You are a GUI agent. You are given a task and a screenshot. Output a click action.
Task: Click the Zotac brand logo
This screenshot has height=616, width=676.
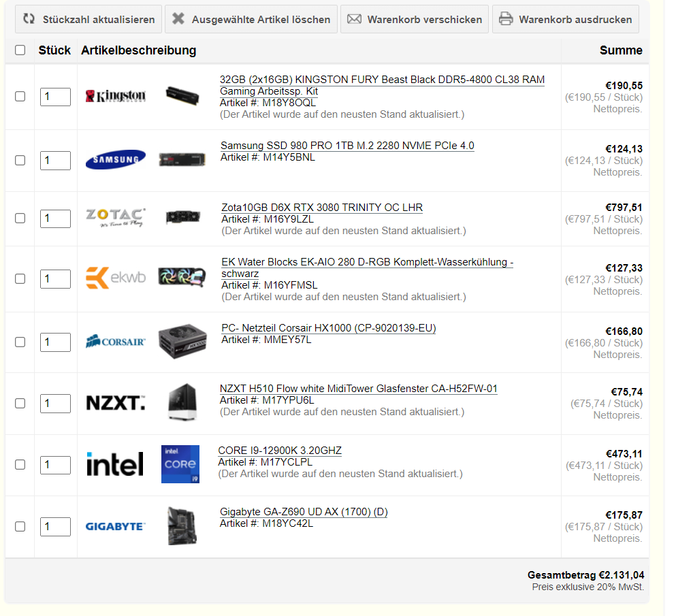[x=116, y=218]
